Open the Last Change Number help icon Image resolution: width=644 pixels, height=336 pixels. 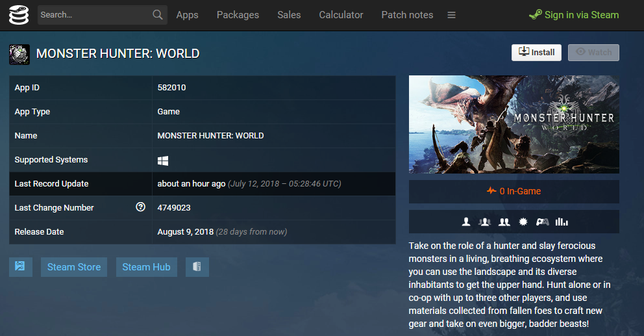click(140, 207)
